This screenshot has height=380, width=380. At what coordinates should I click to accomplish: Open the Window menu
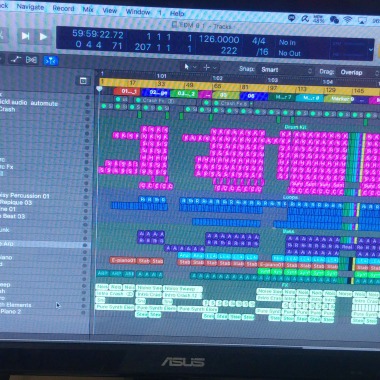click(x=138, y=12)
